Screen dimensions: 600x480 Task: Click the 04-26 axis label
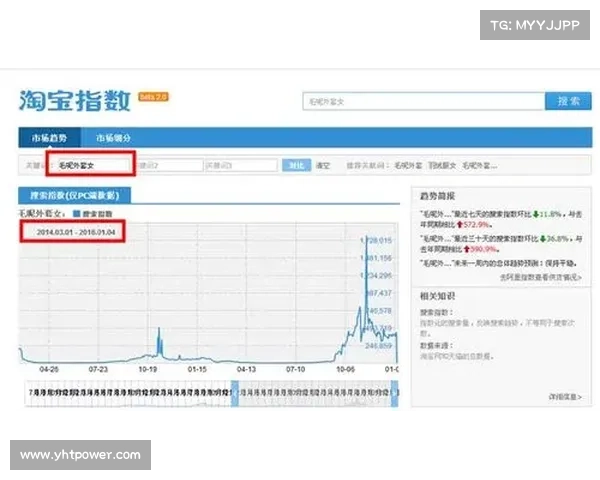(49, 369)
